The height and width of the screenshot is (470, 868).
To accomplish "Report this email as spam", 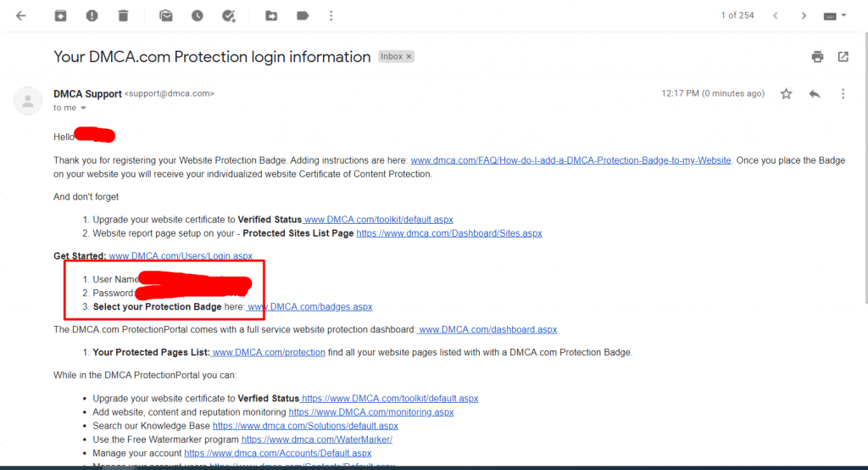I will (92, 15).
